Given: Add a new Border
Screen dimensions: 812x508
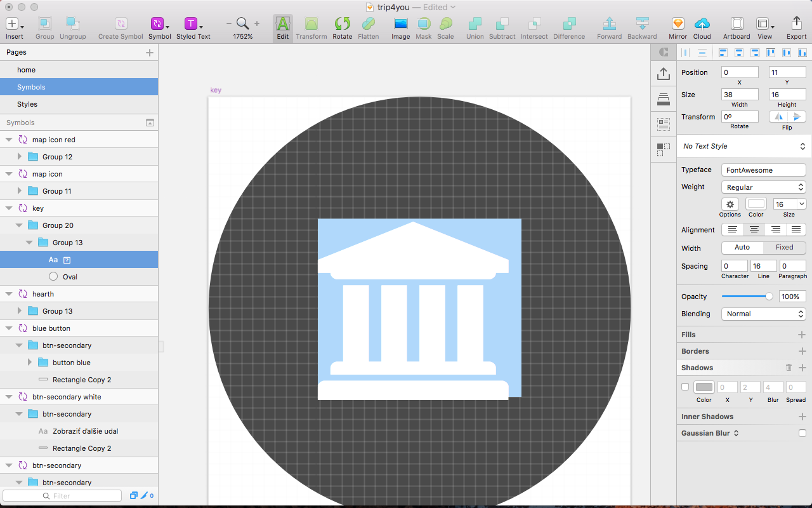Looking at the screenshot, I should (x=802, y=351).
